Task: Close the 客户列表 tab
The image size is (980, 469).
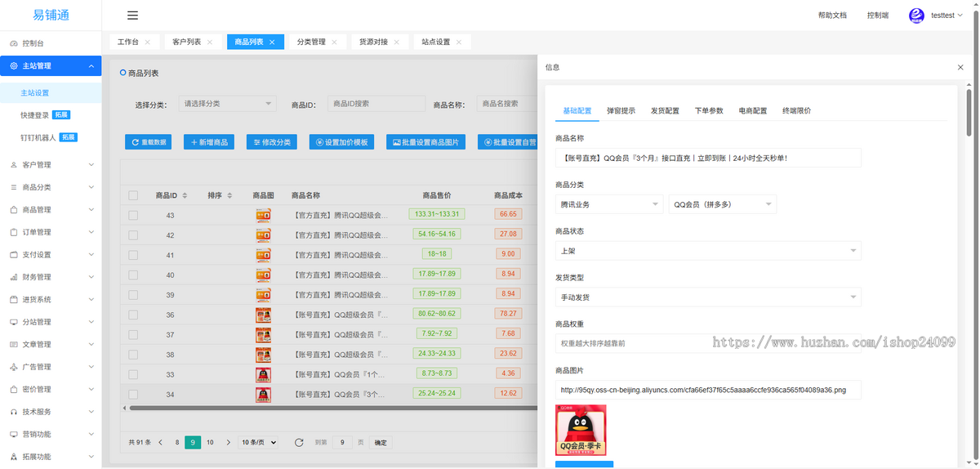Action: click(x=210, y=42)
